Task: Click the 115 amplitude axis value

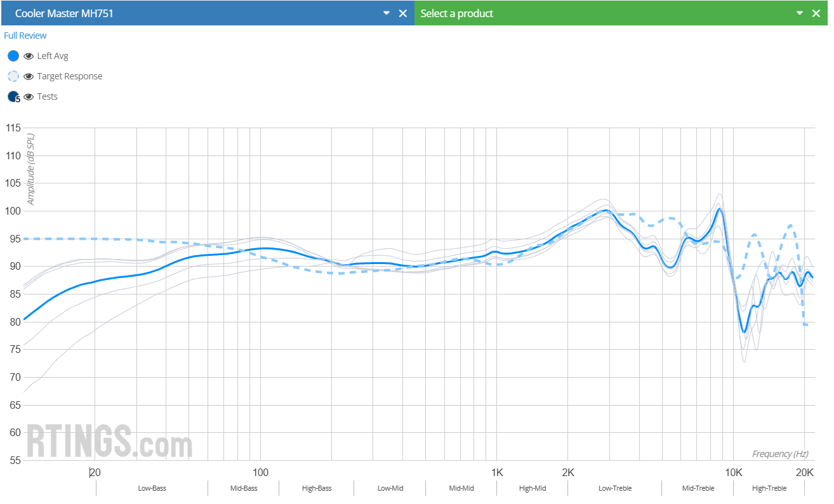Action: pos(13,128)
